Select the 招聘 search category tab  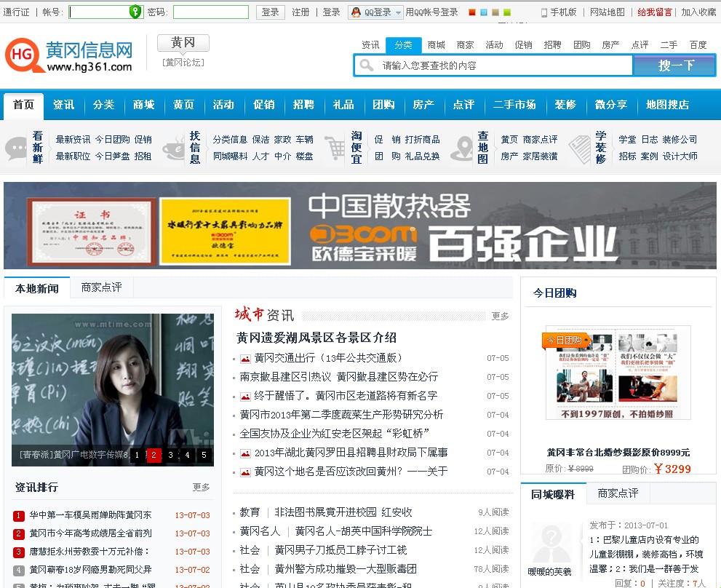click(552, 44)
